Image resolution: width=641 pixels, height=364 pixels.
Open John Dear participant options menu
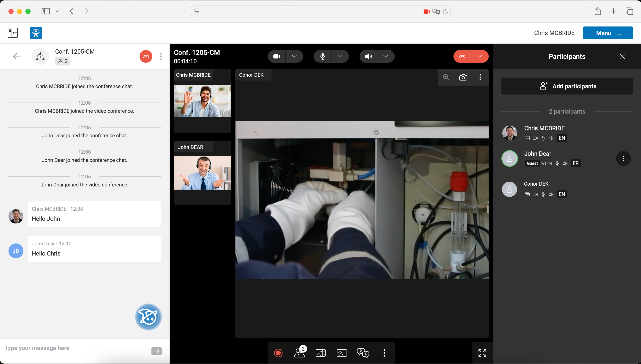click(623, 158)
